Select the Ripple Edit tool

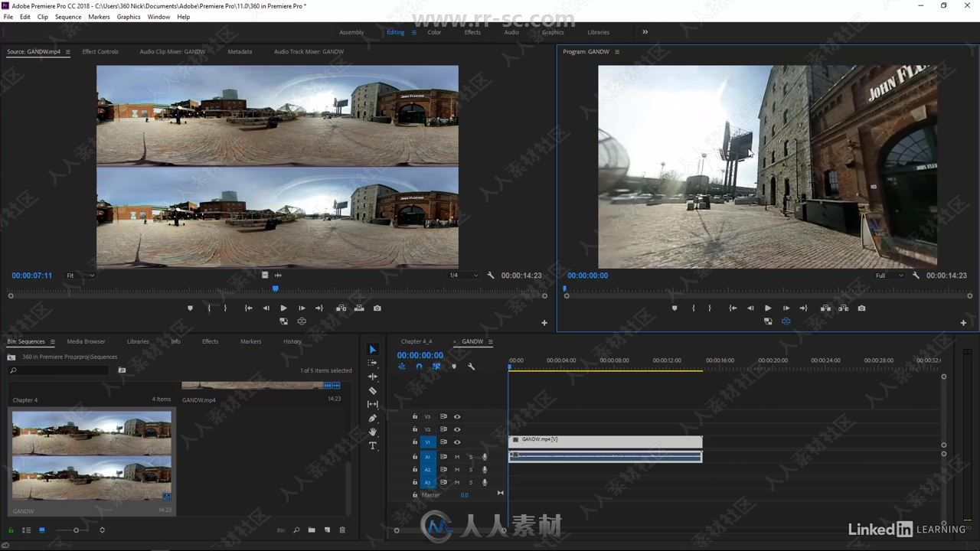(373, 377)
